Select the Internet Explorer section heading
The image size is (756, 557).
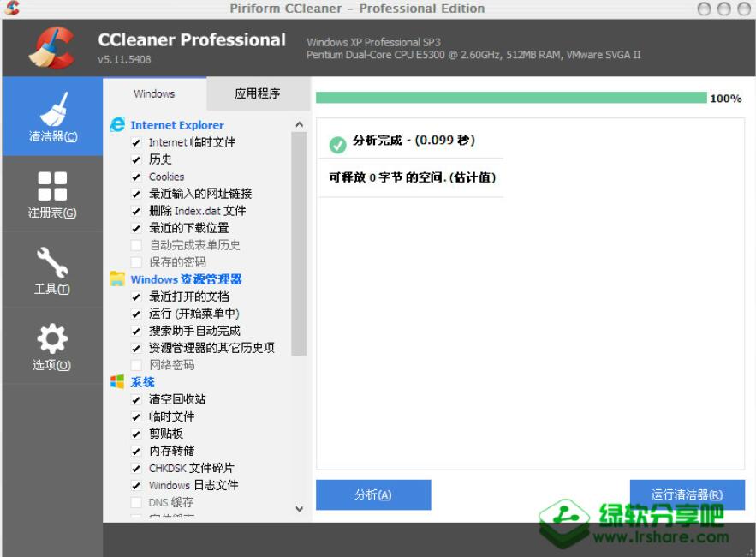177,125
